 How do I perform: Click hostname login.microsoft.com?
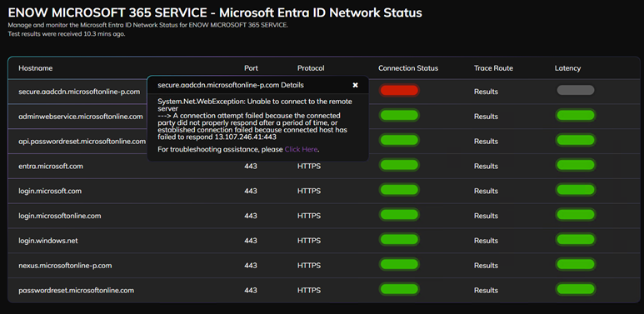click(x=50, y=191)
